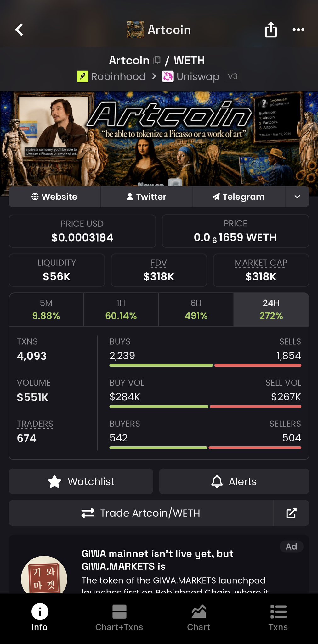Screen dimensions: 318x644
Task: Go back using the left chevron arrow
Action: tap(19, 30)
